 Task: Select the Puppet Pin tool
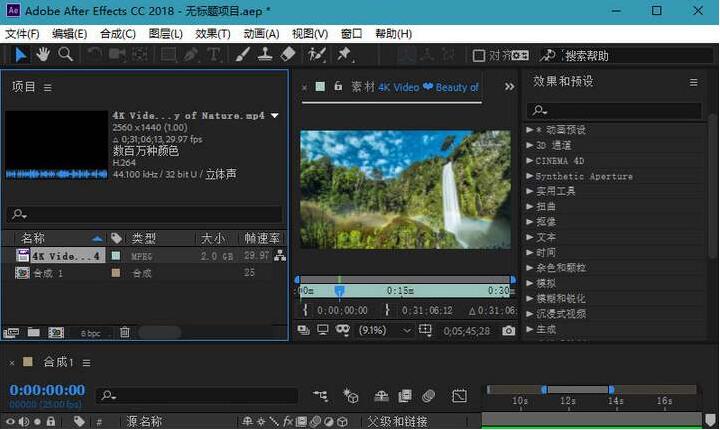click(x=344, y=55)
